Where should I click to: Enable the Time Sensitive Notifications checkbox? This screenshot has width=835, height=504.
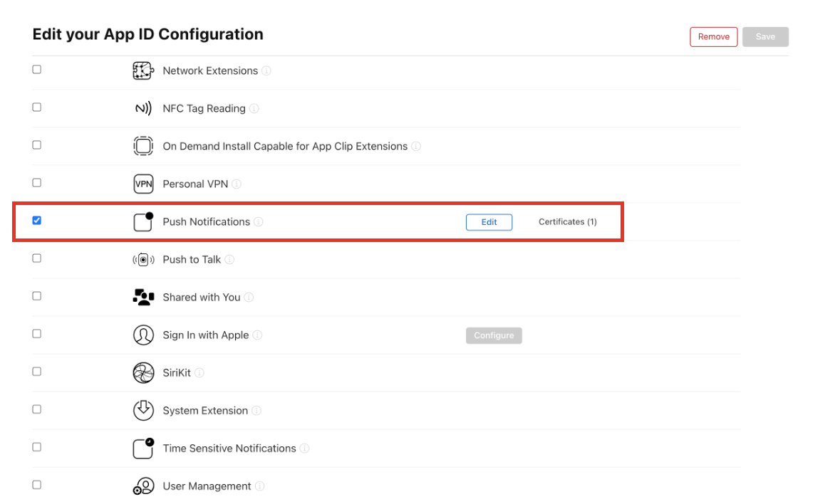37,447
